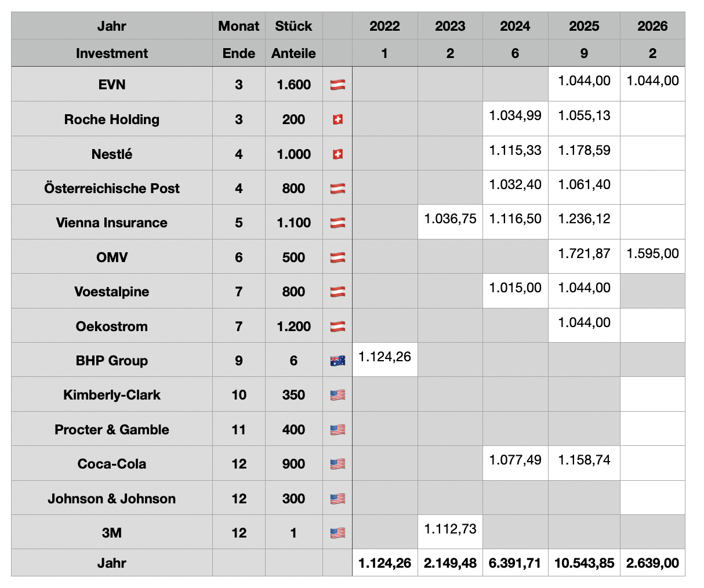This screenshot has height=588, width=704.
Task: Select the OMV 2025 value 1.721,87
Action: pos(583,254)
